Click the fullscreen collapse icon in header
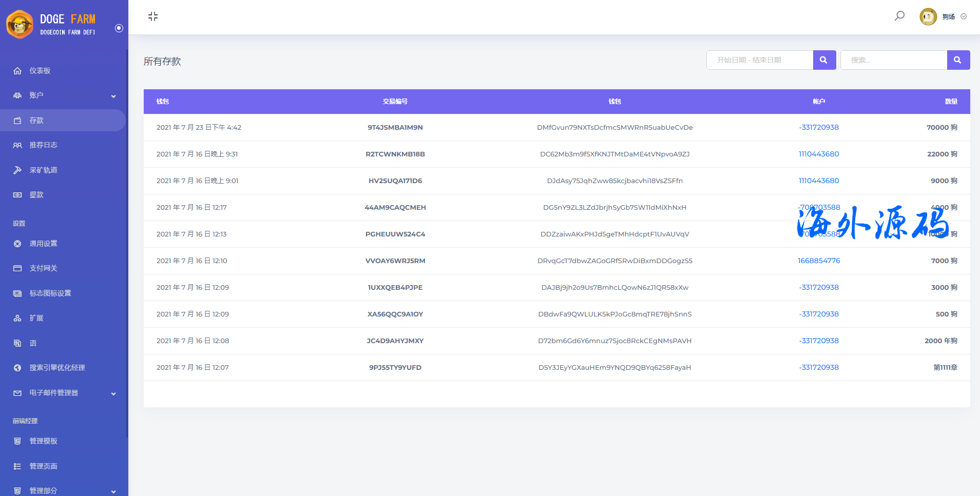980x496 pixels. (x=153, y=16)
